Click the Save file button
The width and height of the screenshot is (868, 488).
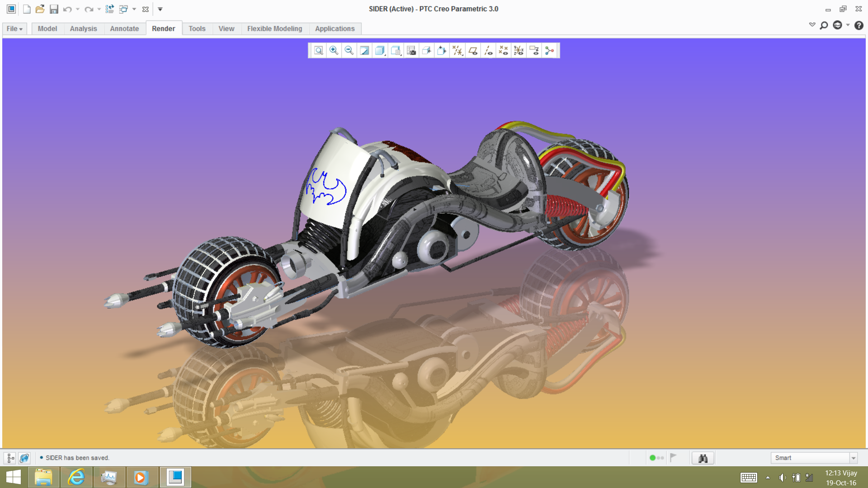tap(54, 9)
